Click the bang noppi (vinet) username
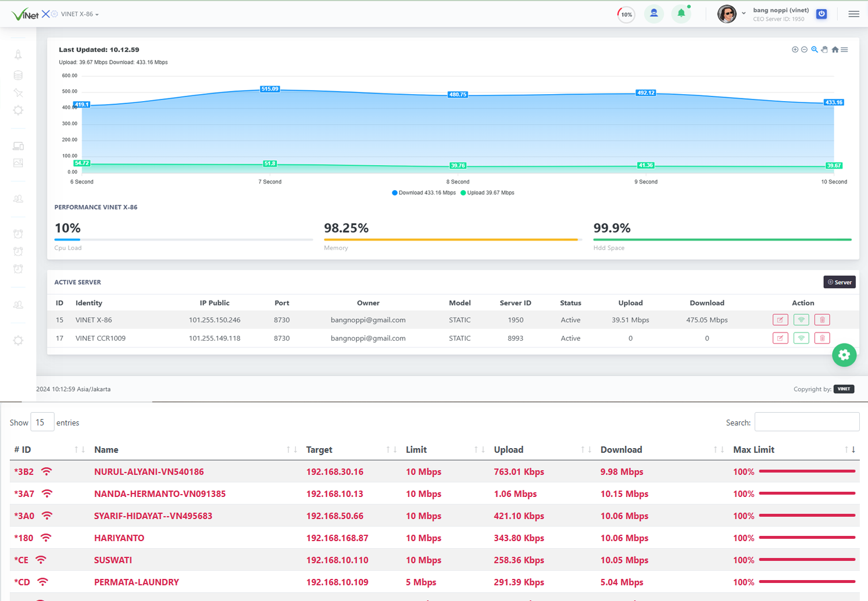Screen dimensions: 868x601 (x=781, y=10)
